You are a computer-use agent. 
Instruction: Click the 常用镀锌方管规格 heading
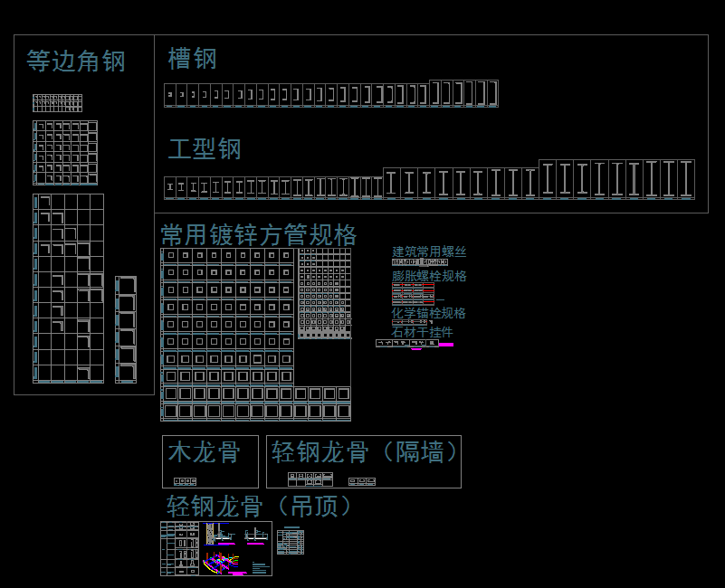261,234
